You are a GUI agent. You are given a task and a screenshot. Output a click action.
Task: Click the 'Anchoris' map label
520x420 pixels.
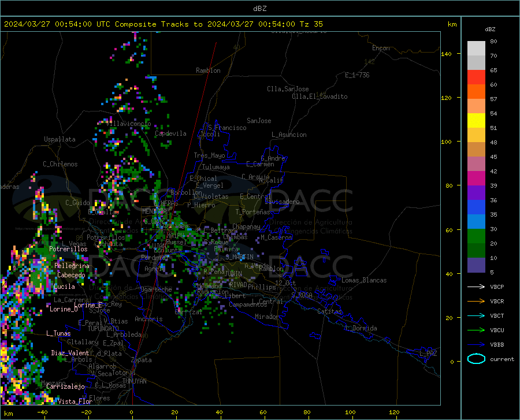point(148,319)
